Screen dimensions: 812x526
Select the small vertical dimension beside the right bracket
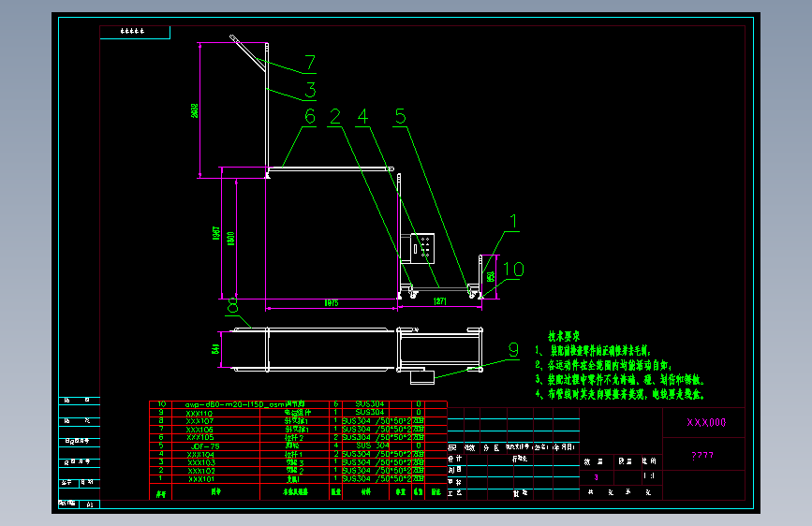[x=491, y=276]
